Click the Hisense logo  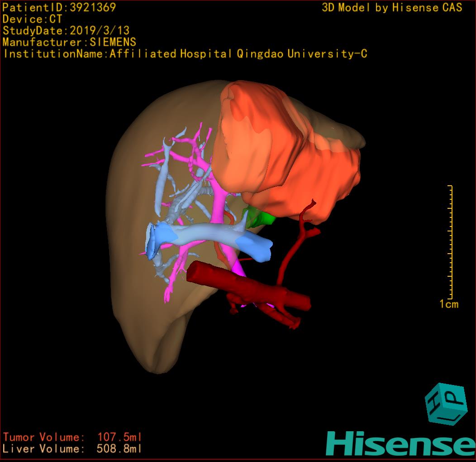(401, 444)
